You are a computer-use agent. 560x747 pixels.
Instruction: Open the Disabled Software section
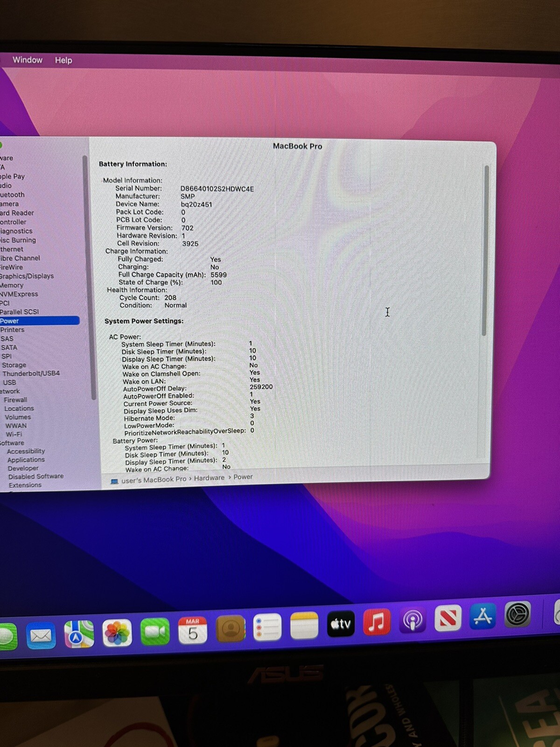tap(36, 477)
